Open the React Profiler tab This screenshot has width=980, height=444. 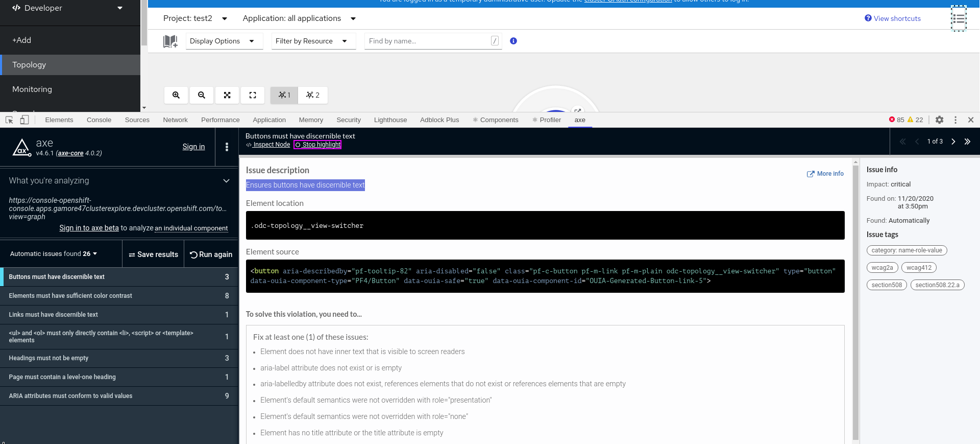coord(547,120)
